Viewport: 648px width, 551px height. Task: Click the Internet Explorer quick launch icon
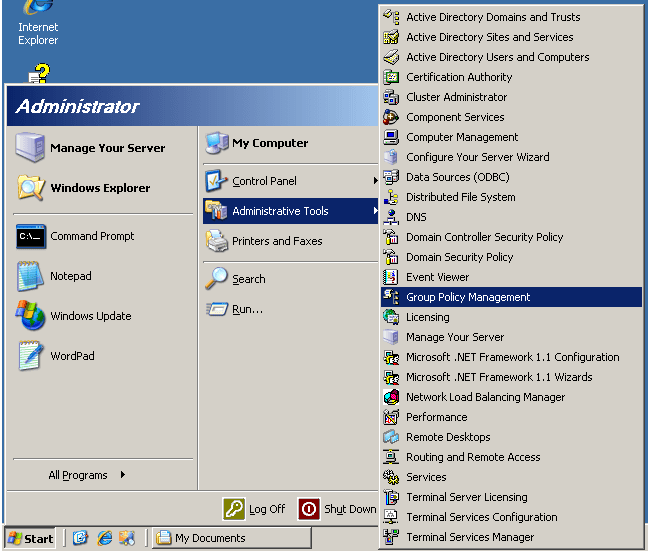(105, 538)
